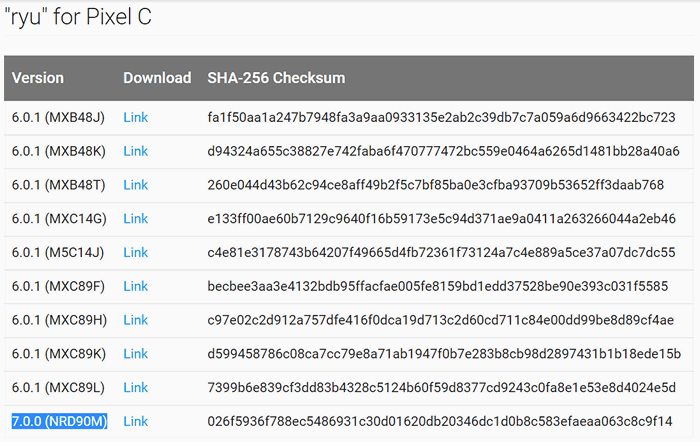Click the Version column header
The image size is (700, 442).
tap(38, 78)
